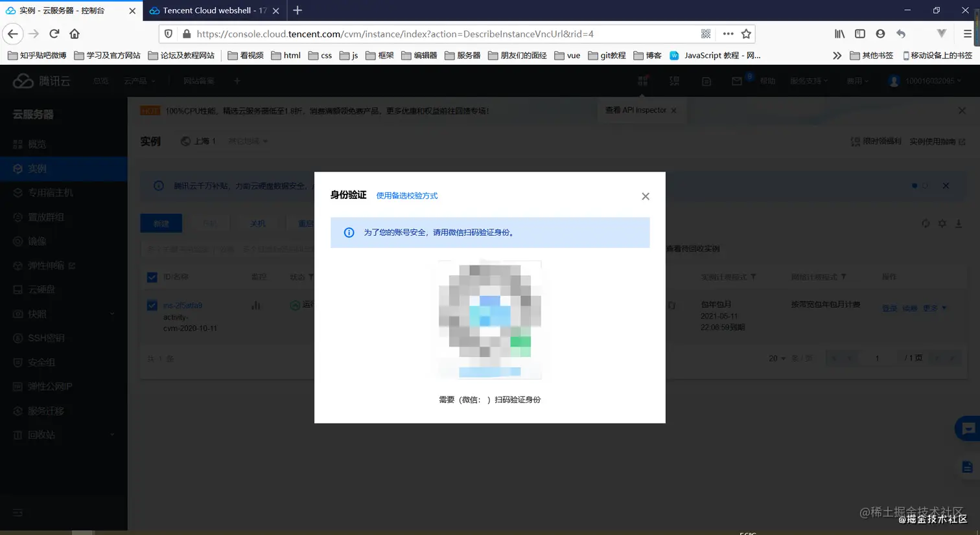Click the 新建 button

tap(161, 223)
